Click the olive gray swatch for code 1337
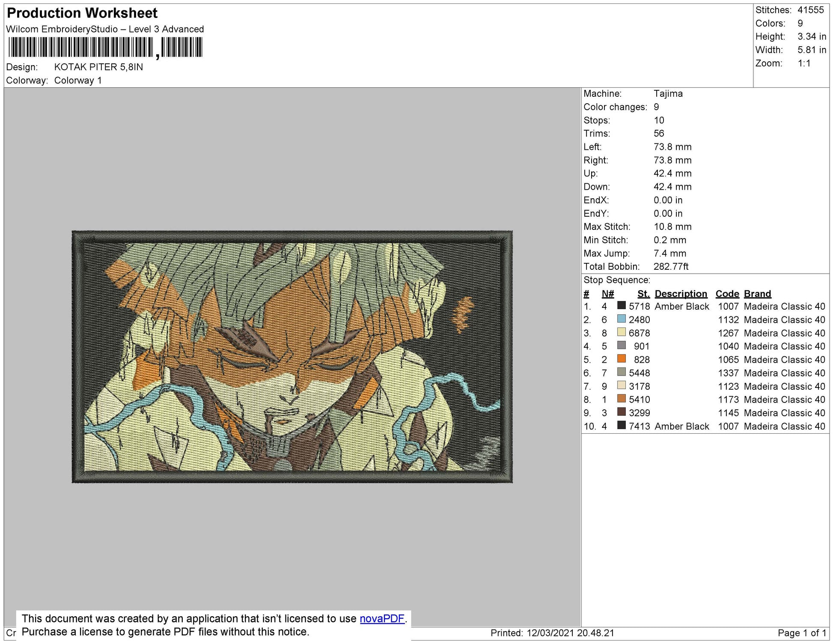This screenshot has width=833, height=644. [x=622, y=372]
